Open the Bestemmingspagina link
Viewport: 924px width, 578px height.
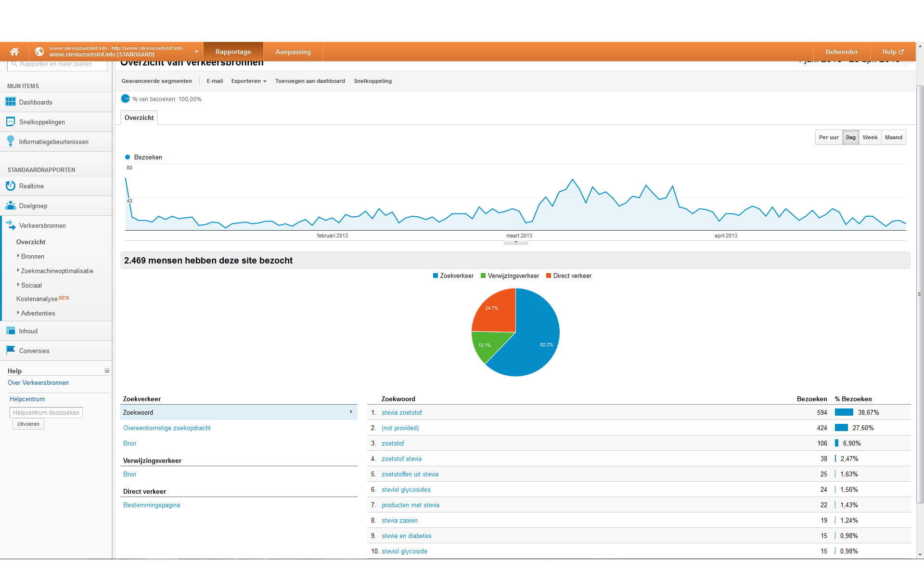tap(152, 505)
